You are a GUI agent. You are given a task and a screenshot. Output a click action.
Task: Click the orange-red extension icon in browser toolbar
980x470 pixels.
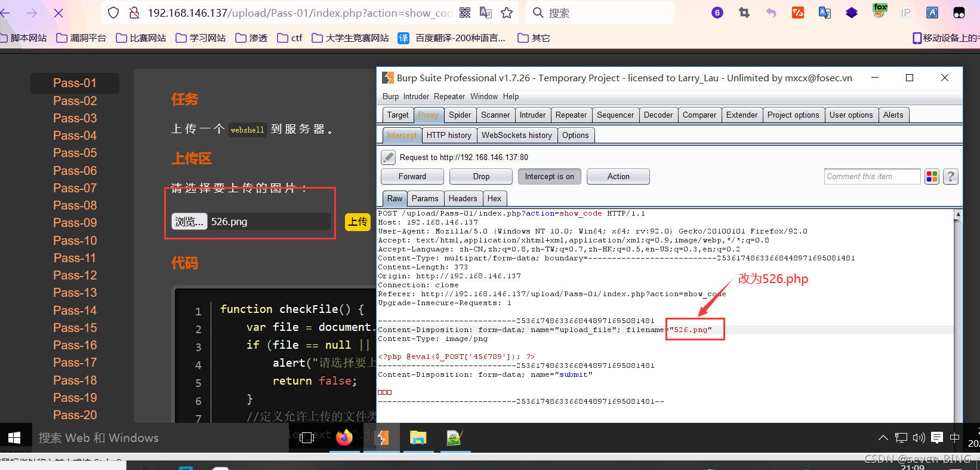click(798, 13)
